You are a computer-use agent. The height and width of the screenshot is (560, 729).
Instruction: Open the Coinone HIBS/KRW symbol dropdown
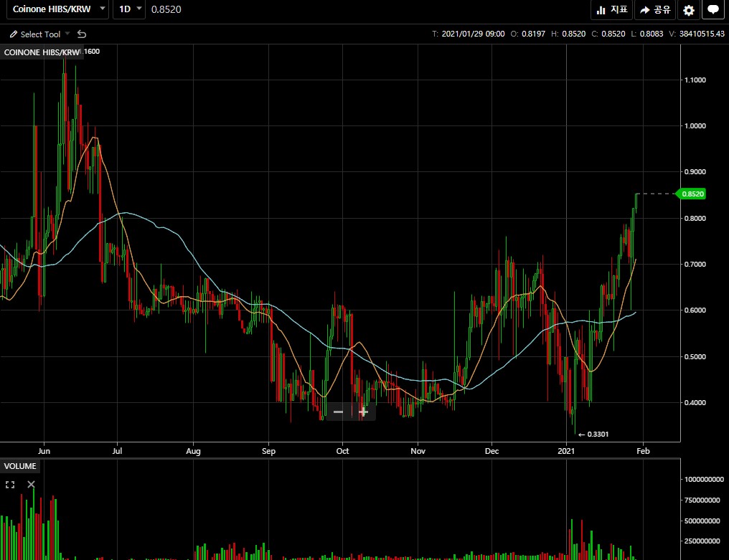point(57,9)
